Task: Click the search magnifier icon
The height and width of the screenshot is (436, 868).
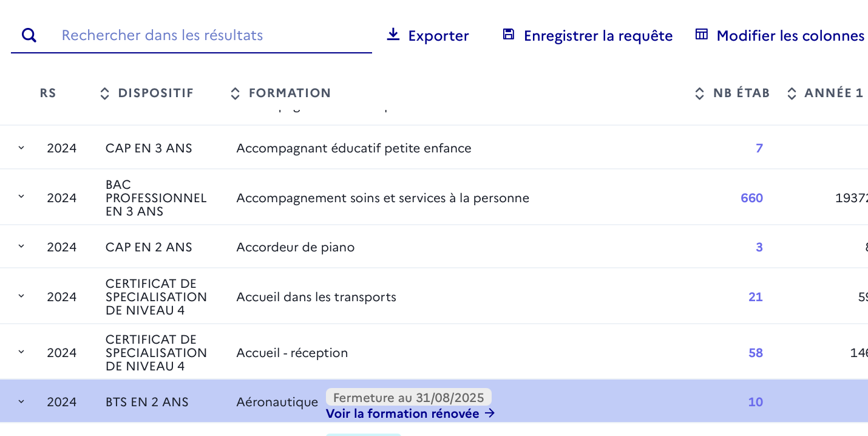Action: tap(29, 35)
